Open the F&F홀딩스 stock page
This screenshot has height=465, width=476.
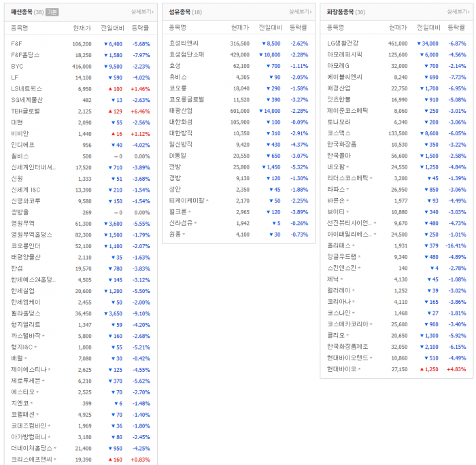[26, 55]
